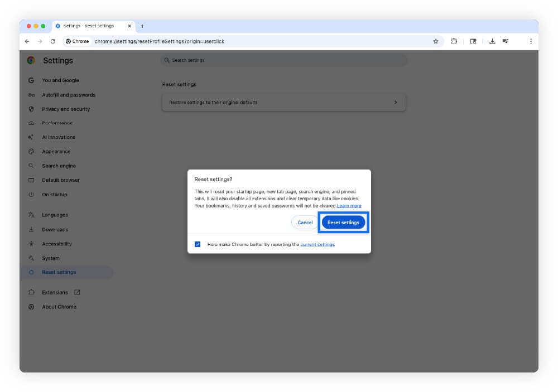Click the AI innovations sparkle icon
This screenshot has width=558, height=392.
[x=31, y=137]
